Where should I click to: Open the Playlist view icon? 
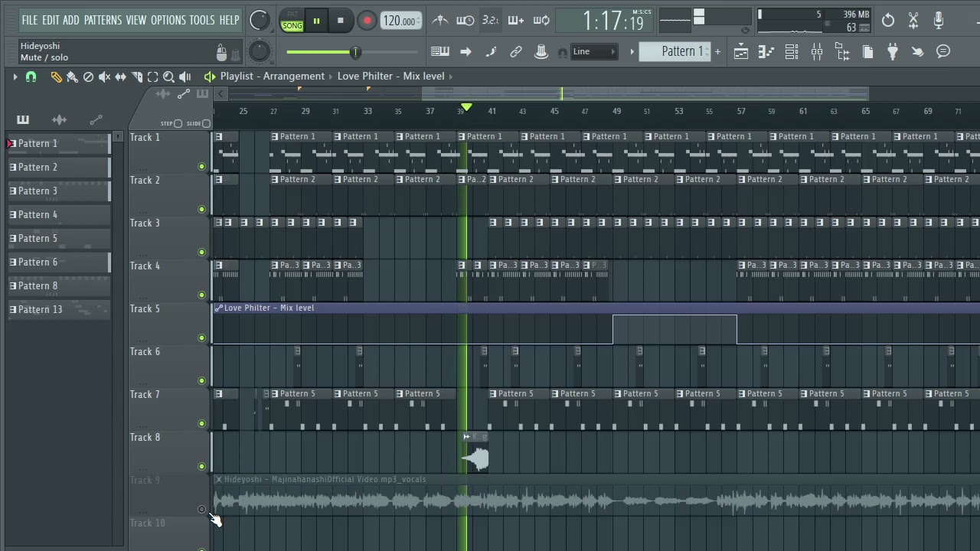click(x=740, y=52)
